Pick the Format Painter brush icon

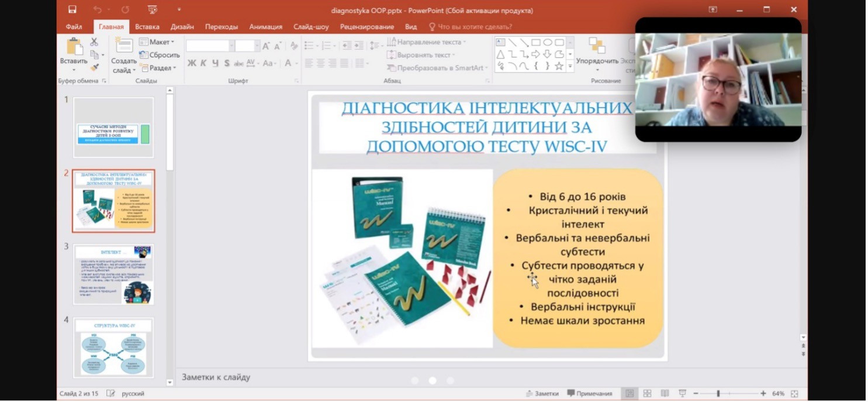(94, 68)
